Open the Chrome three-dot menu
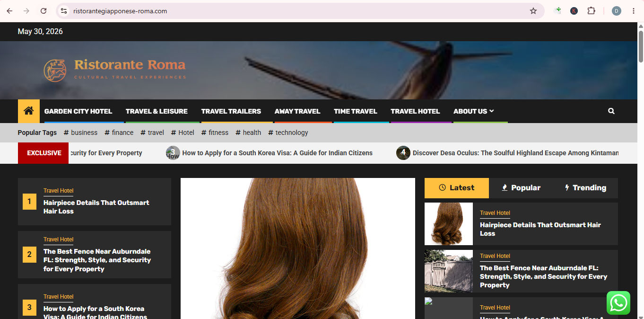Image resolution: width=644 pixels, height=319 pixels. [x=634, y=11]
